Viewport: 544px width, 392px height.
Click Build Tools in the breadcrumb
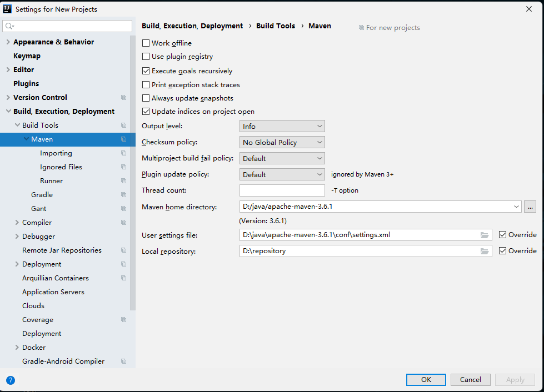(x=276, y=26)
